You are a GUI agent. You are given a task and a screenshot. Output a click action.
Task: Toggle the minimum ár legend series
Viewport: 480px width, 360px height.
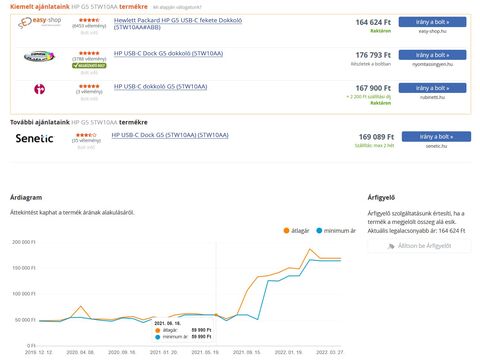pyautogui.click(x=336, y=231)
